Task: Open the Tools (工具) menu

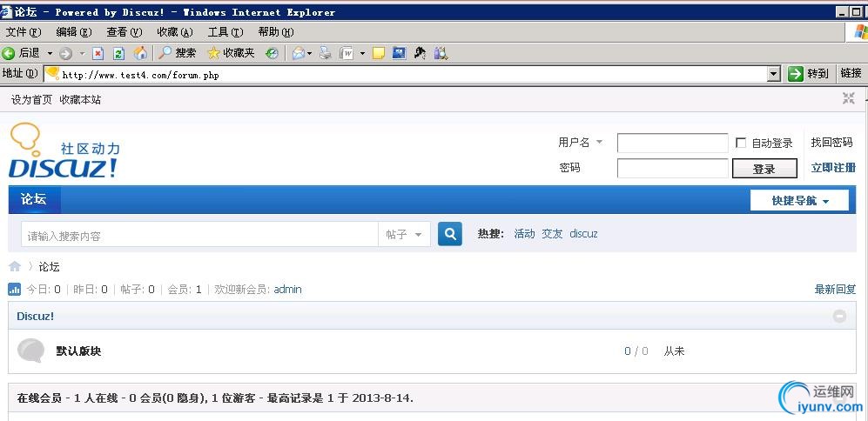Action: (225, 32)
